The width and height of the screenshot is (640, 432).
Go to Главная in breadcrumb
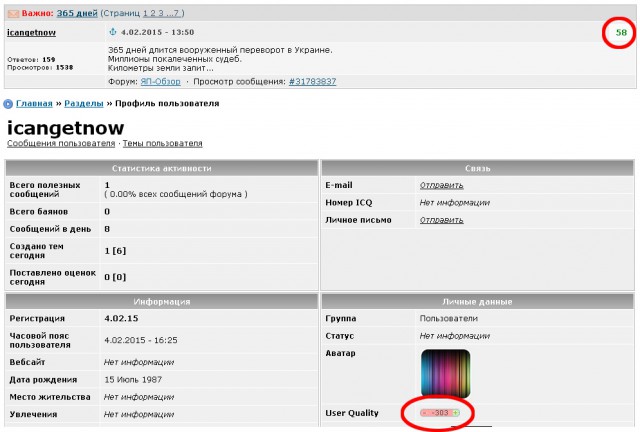click(x=34, y=104)
